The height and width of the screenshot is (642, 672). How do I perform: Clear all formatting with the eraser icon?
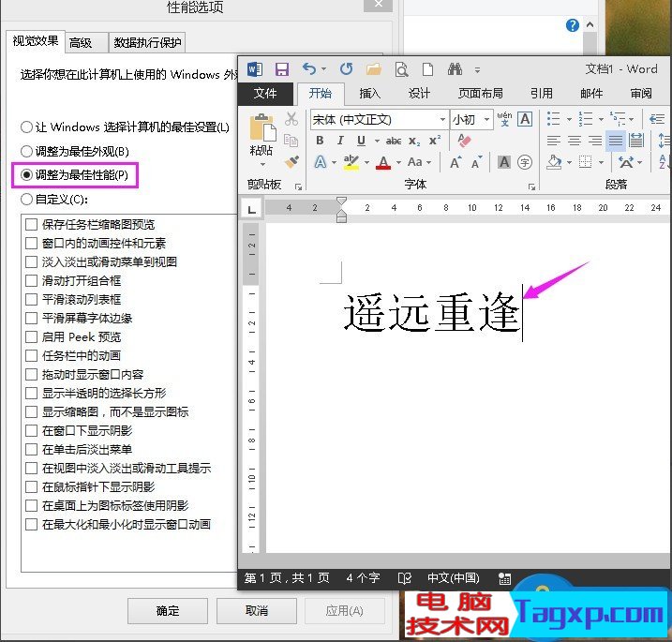[x=464, y=141]
